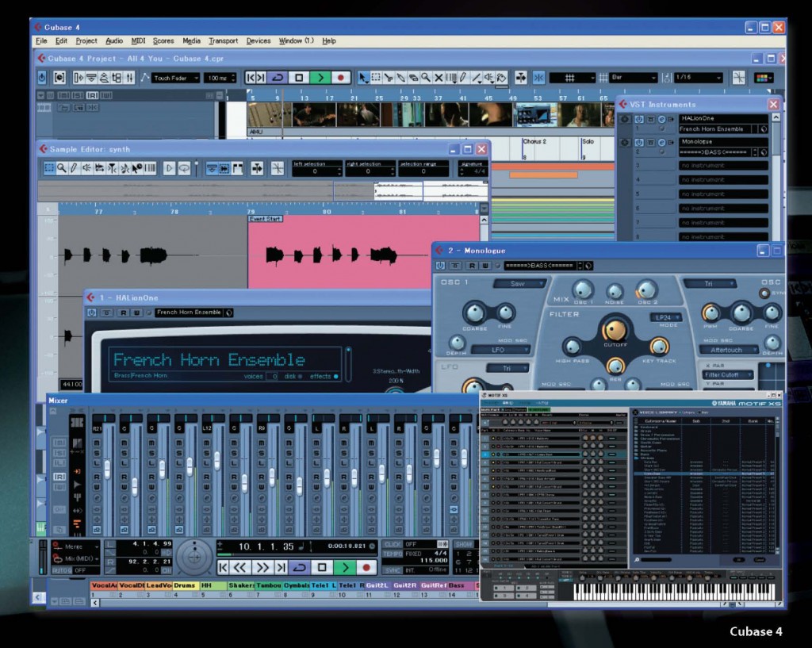Open the MIDI menu
The height and width of the screenshot is (648, 812).
(138, 40)
